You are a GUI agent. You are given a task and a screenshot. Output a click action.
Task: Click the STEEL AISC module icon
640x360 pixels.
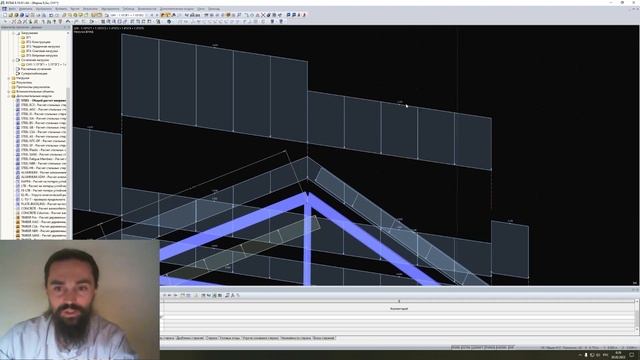18,109
